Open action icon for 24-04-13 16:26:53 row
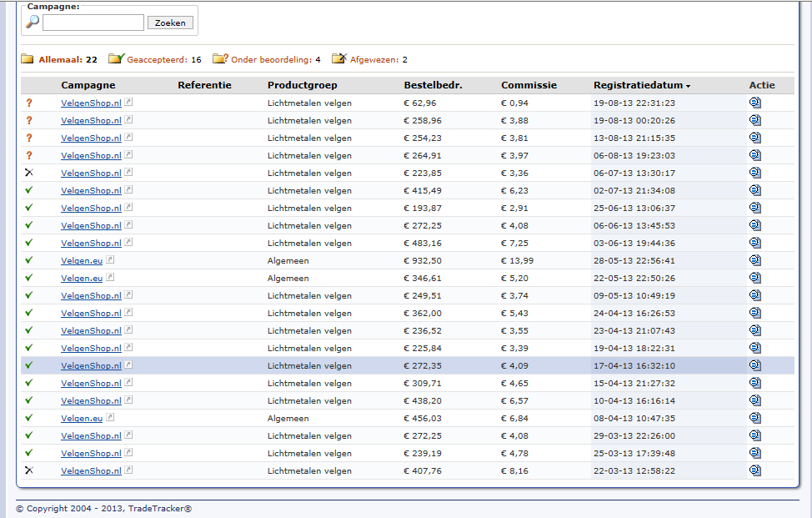The width and height of the screenshot is (812, 518). click(x=755, y=313)
